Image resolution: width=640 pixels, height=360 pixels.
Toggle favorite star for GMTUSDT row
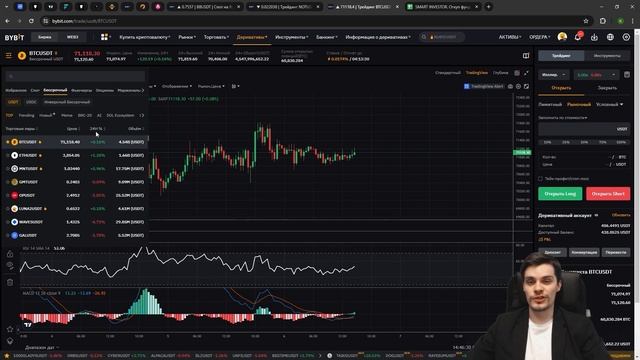(8, 182)
